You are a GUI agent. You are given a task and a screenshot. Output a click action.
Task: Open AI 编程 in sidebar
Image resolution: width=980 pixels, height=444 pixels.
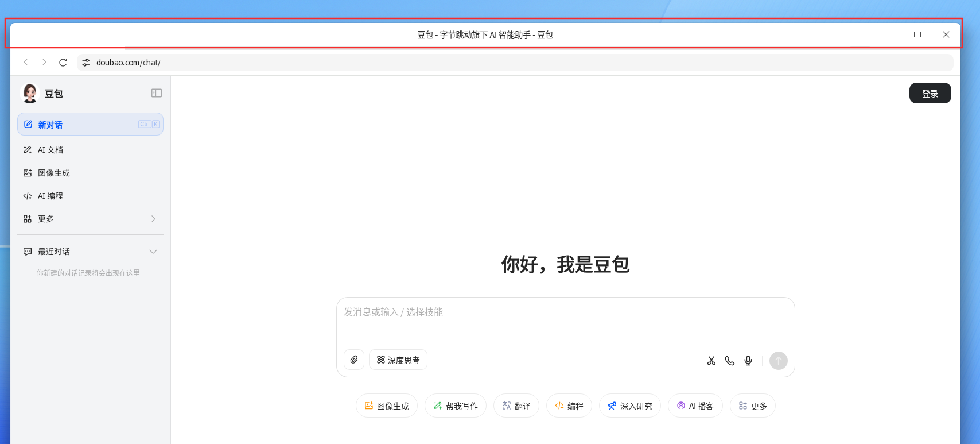(91, 196)
